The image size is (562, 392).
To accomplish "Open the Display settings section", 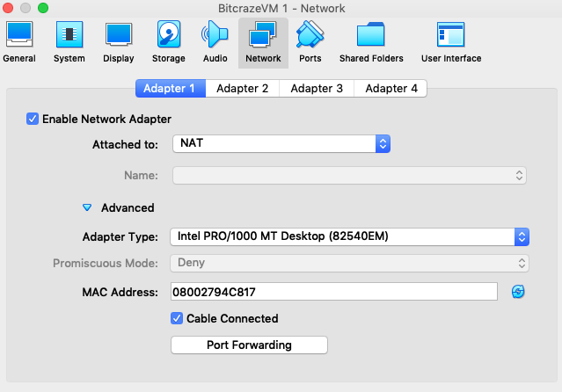I will point(118,42).
